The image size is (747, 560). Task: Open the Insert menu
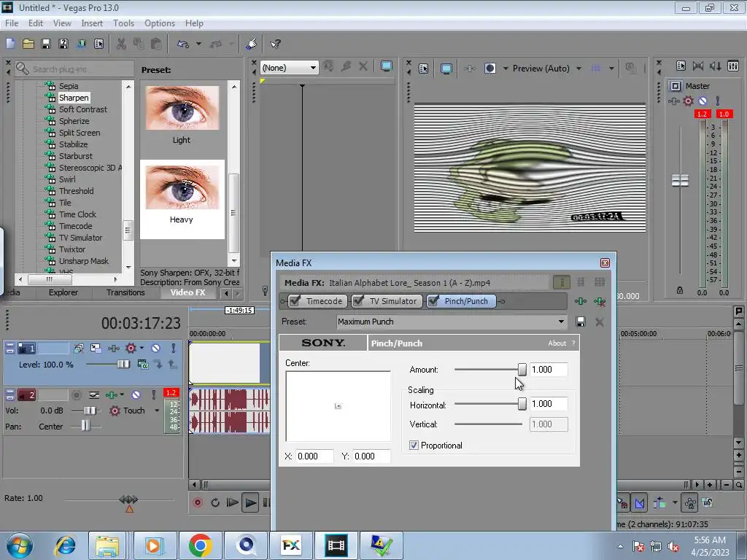coord(92,23)
